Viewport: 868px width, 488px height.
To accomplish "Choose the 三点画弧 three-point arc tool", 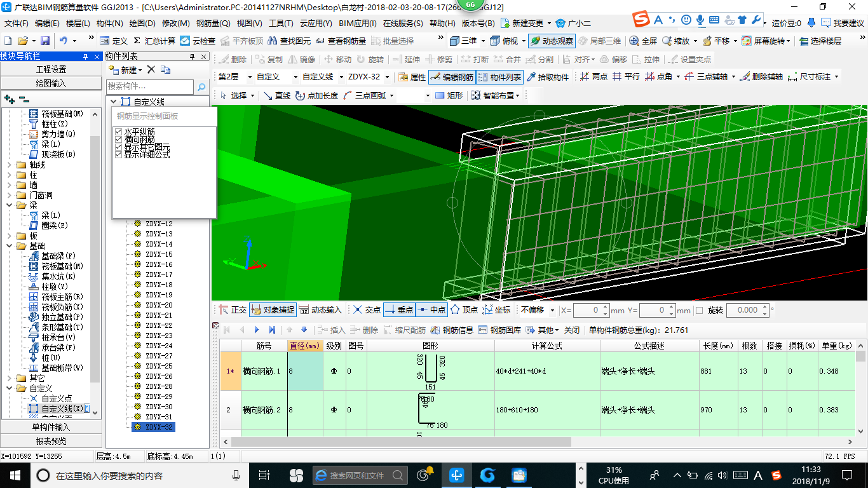I will (365, 95).
